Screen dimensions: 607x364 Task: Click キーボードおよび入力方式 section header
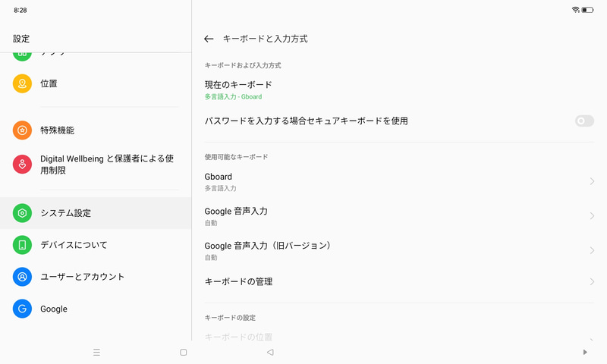coord(243,65)
